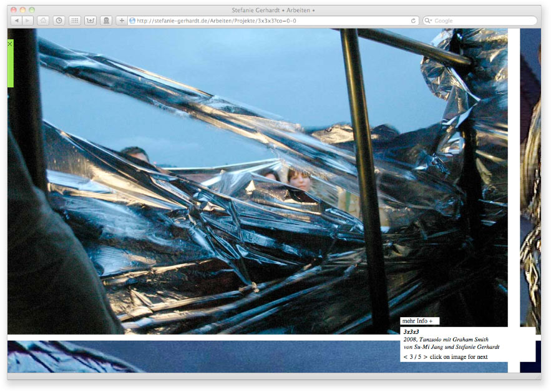Screen dimensions: 551x392
Task: Click the toolbar icon left of the plus button
Action: coord(106,21)
